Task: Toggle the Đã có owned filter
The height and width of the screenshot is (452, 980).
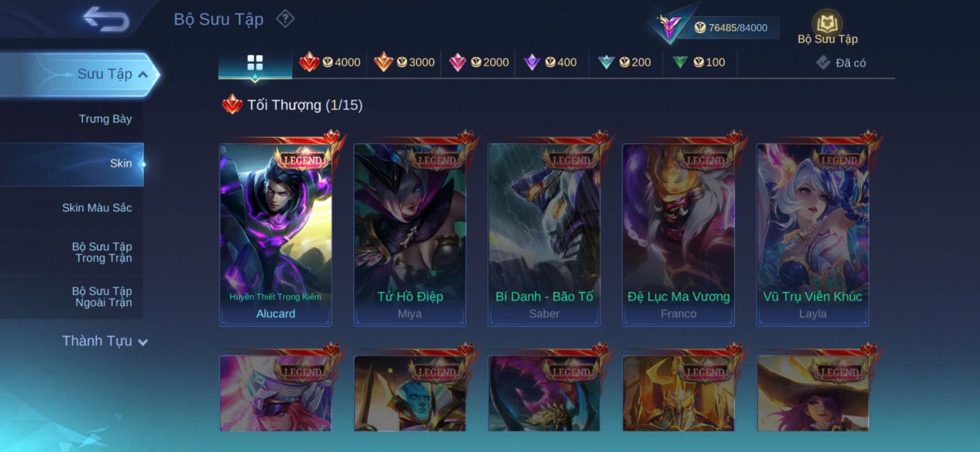Action: click(x=841, y=62)
